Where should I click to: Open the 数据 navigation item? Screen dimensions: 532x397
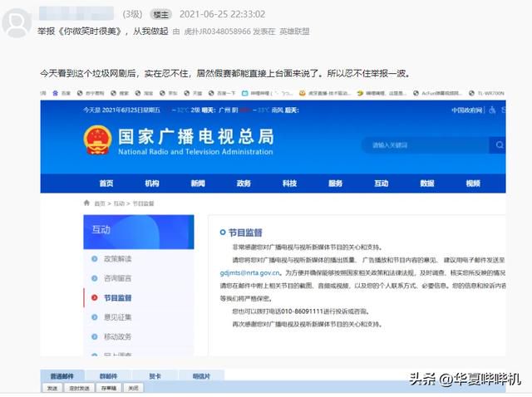(x=427, y=184)
